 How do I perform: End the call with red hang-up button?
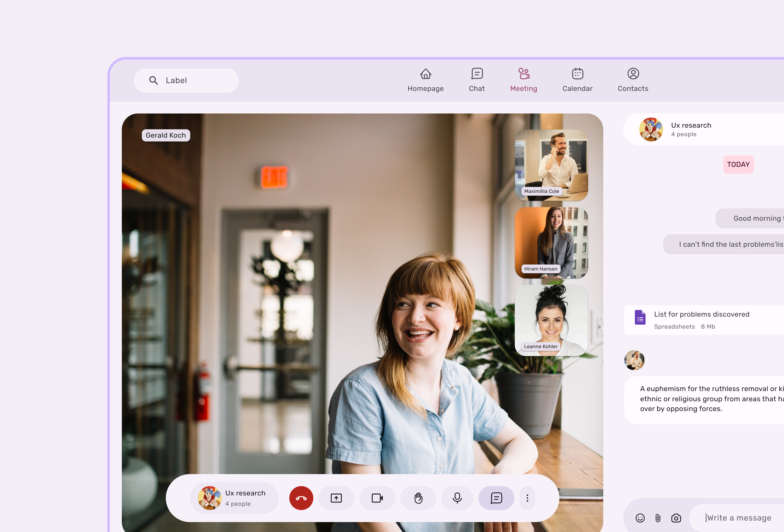pyautogui.click(x=301, y=498)
